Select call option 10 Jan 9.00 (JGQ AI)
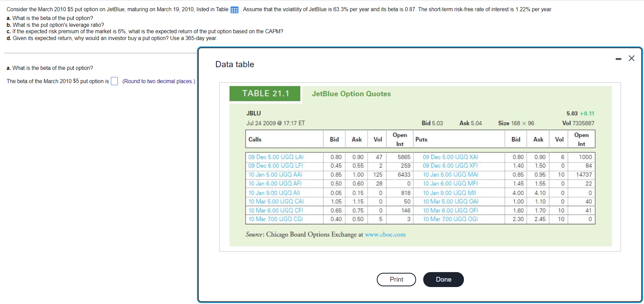Viewport: 644px width, 304px height. pyautogui.click(x=274, y=193)
